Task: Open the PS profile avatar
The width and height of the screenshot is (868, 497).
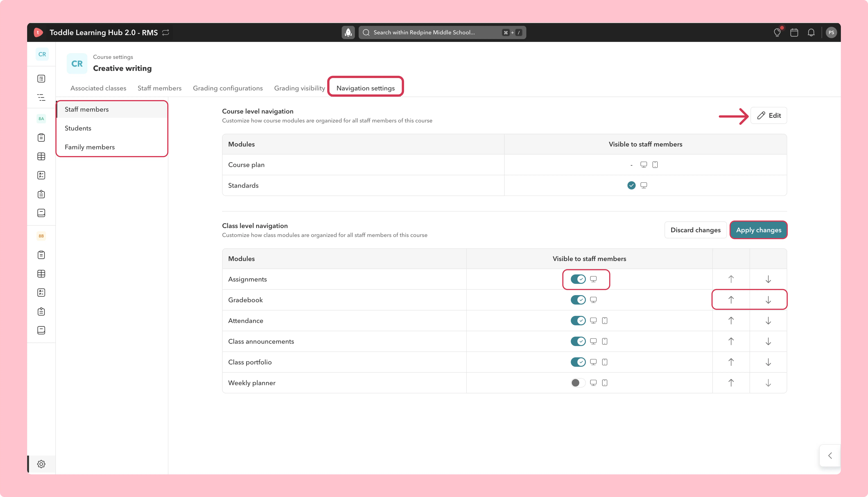Action: tap(832, 32)
